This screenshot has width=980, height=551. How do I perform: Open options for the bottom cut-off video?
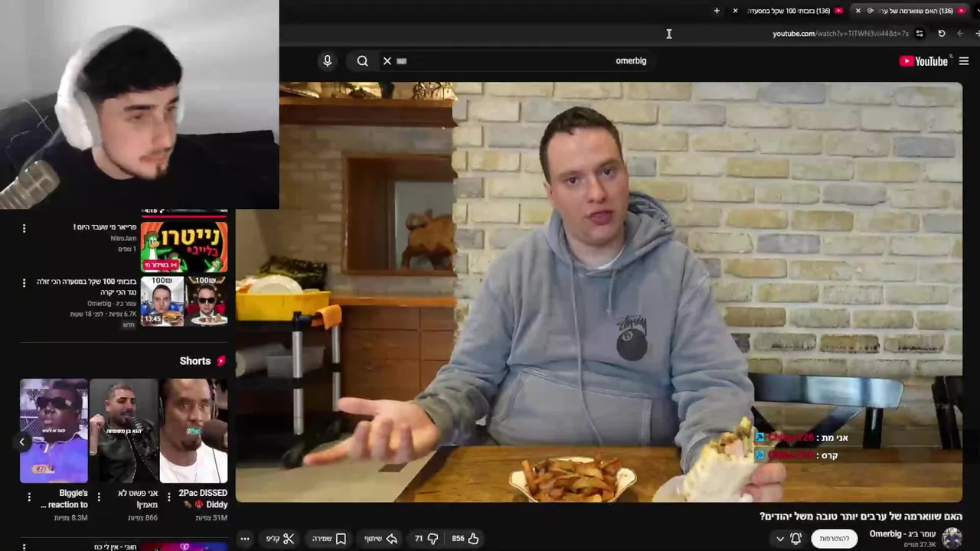24,546
